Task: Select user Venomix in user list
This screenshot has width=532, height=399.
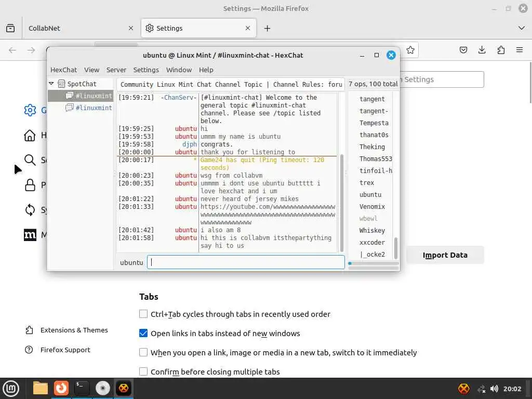Action: tap(372, 206)
